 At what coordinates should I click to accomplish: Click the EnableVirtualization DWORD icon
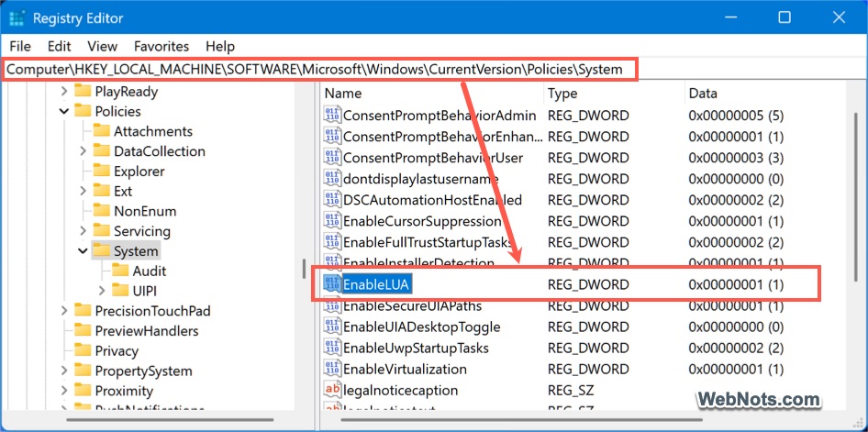(x=332, y=369)
